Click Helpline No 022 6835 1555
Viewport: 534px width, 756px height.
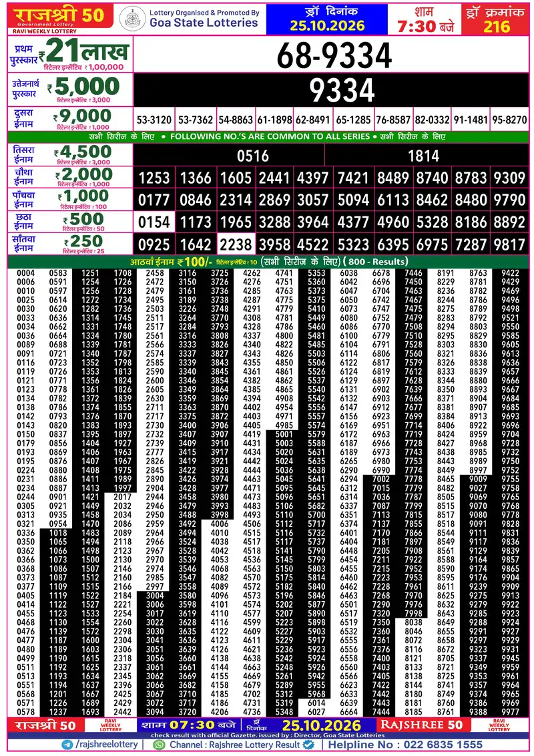pos(405,745)
